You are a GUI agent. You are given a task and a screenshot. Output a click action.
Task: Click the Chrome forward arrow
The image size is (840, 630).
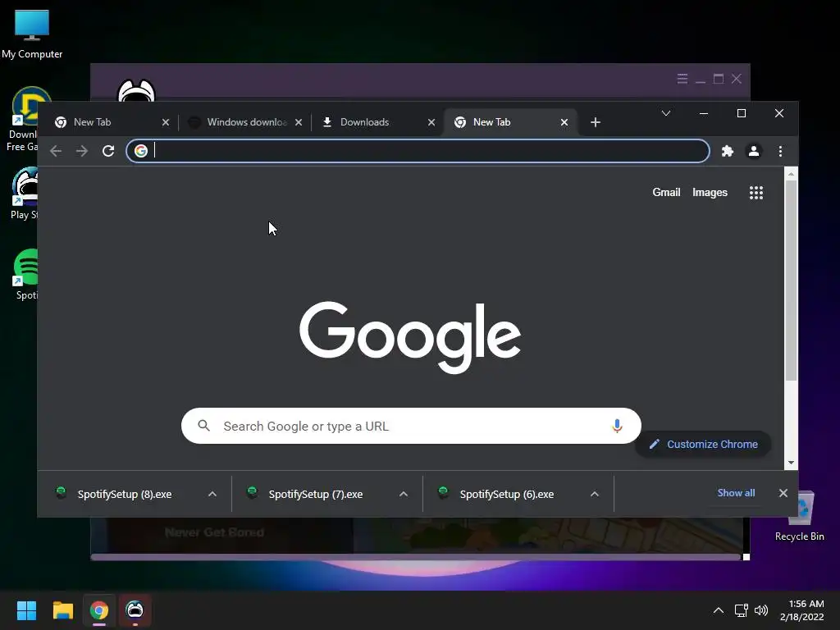82,151
